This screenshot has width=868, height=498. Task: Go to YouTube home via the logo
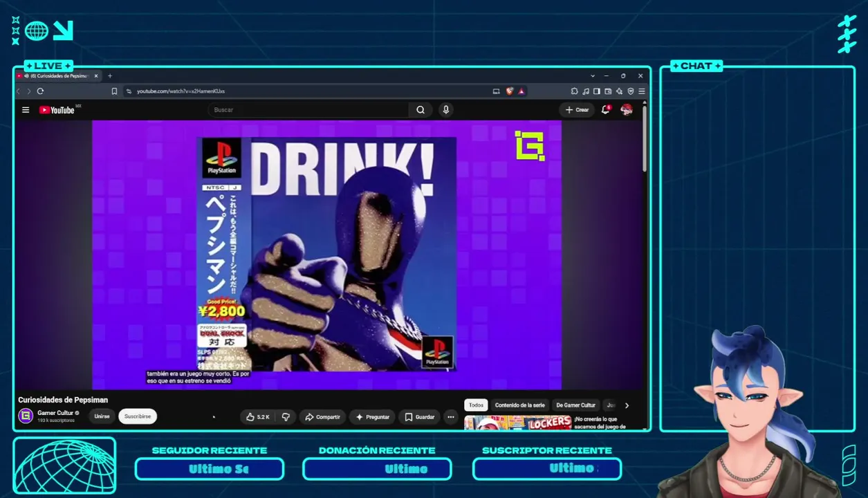(x=57, y=110)
